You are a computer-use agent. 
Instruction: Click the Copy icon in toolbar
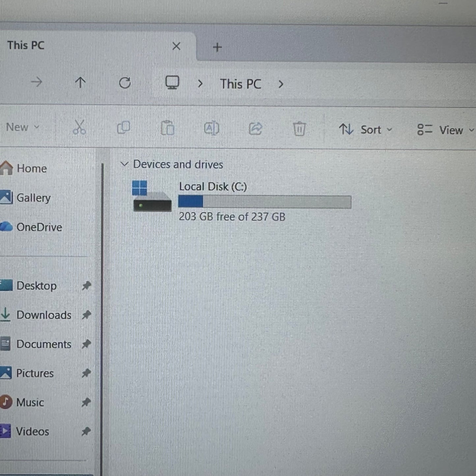124,128
